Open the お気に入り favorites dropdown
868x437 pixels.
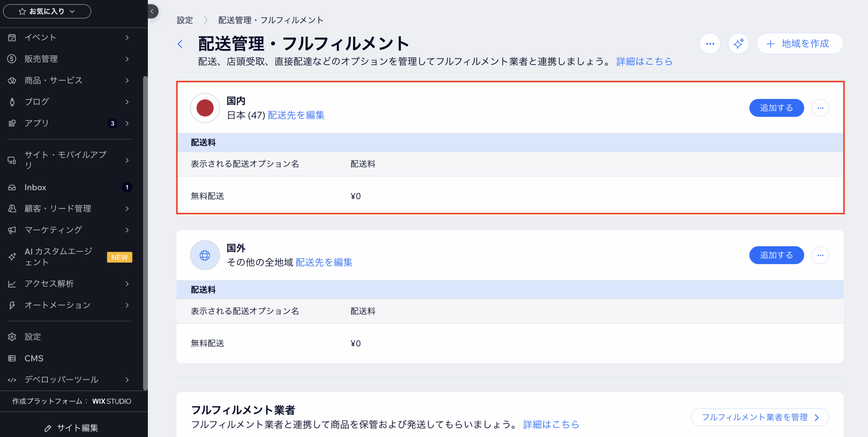click(x=47, y=12)
